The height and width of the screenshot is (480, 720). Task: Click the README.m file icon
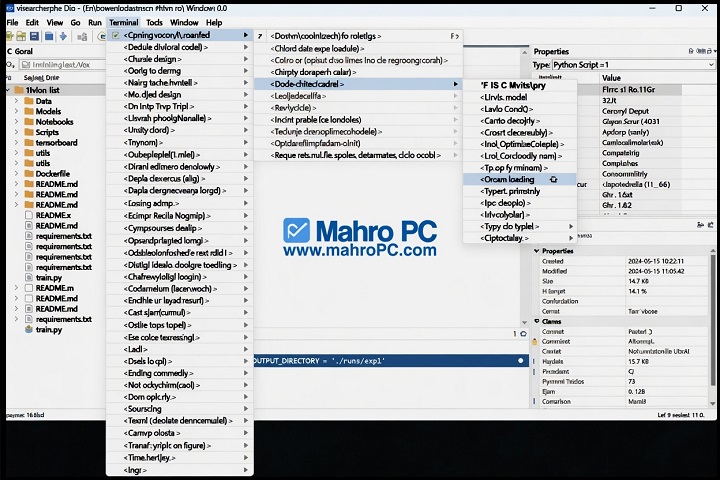point(29,288)
